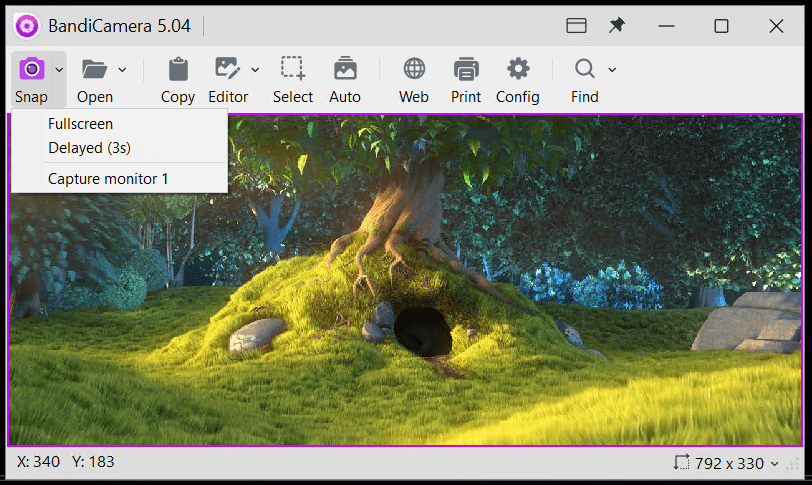812x485 pixels.
Task: Expand the Find dropdown arrow
Action: point(612,70)
